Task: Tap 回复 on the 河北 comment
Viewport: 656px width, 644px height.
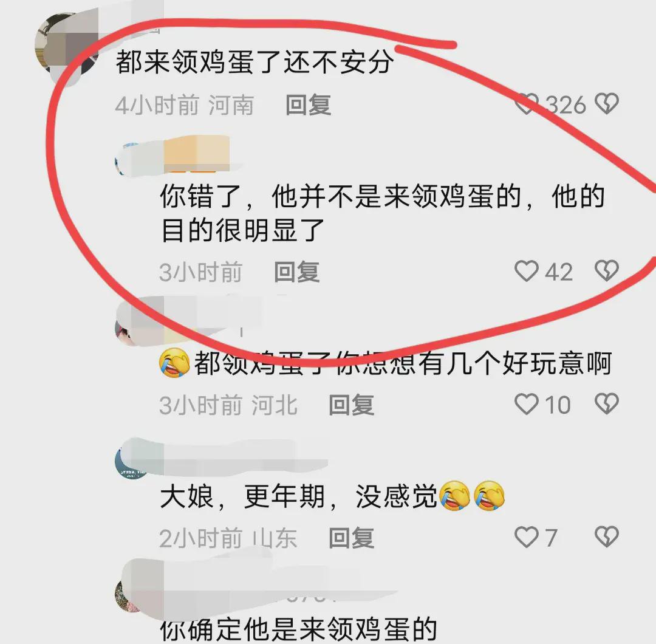Action: coord(352,405)
